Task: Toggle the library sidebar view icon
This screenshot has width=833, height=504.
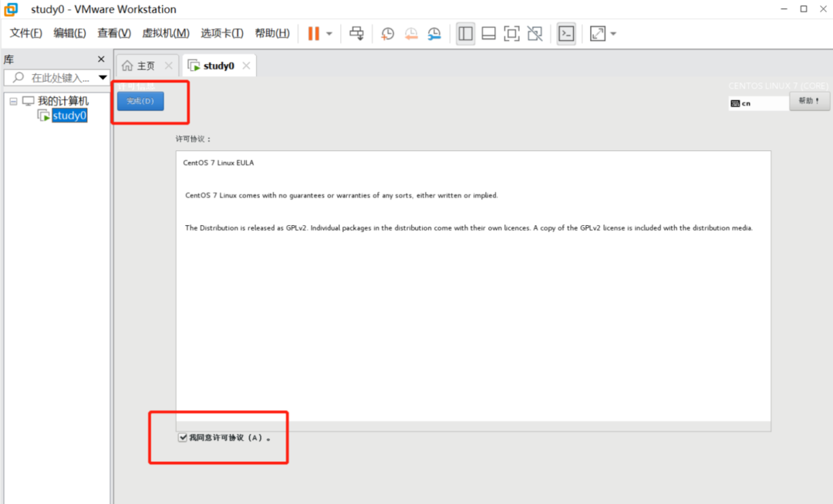Action: coord(465,33)
